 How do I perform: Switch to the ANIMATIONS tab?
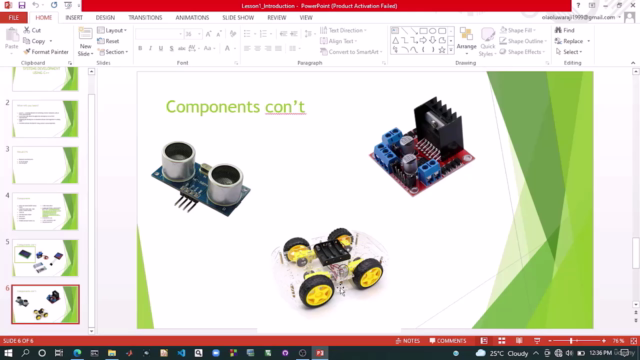pyautogui.click(x=192, y=18)
